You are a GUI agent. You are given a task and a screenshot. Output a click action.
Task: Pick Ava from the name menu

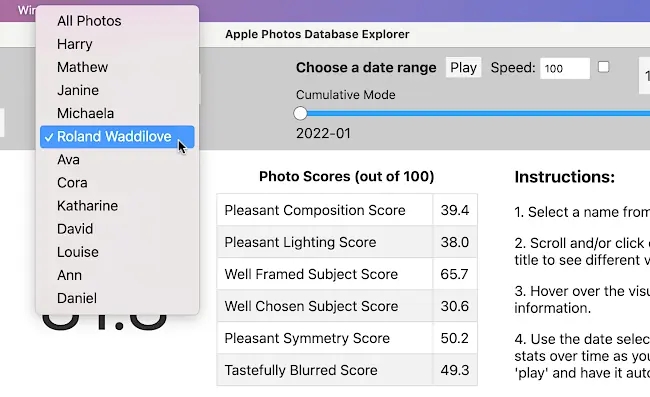pos(117,160)
